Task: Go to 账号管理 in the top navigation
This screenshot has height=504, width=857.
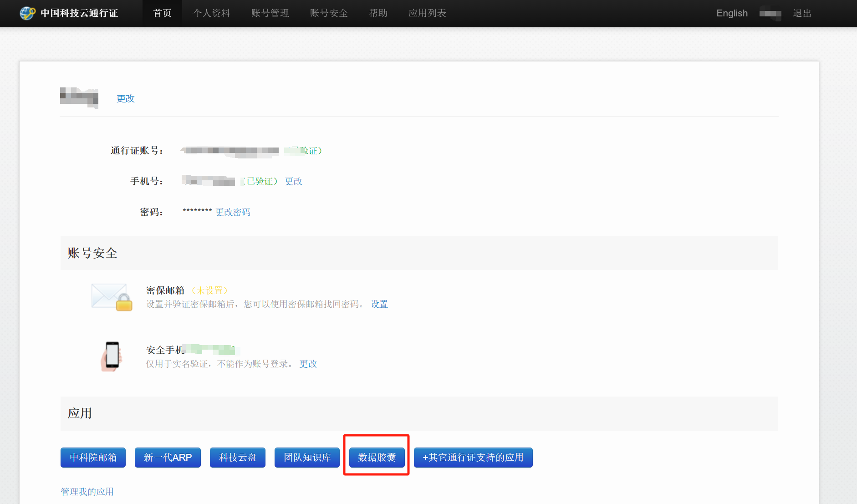Action: pos(270,13)
